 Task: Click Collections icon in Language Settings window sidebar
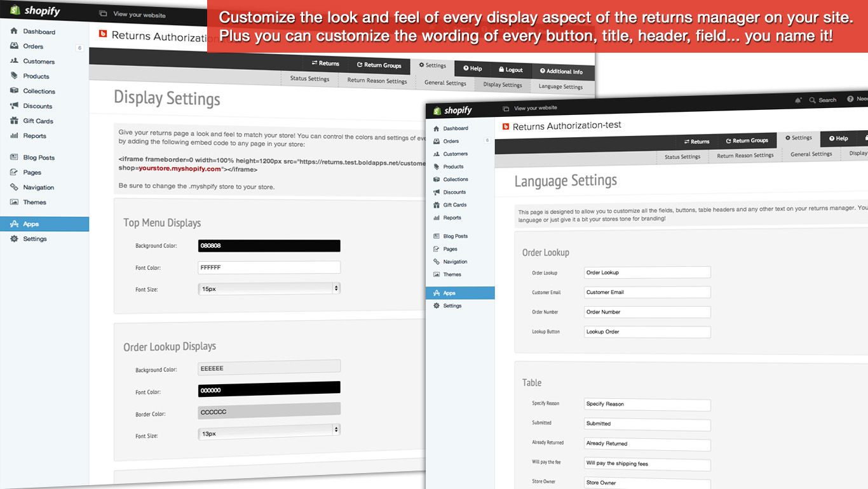tap(437, 179)
